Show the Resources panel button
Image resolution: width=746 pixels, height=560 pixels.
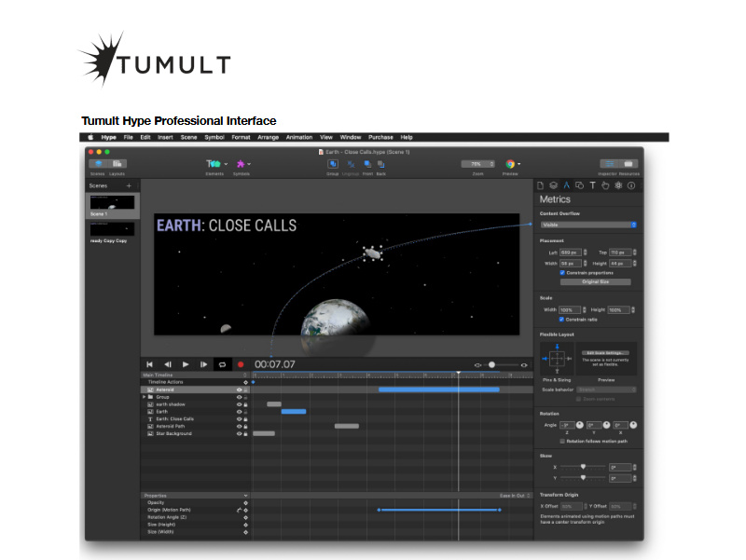pyautogui.click(x=629, y=164)
